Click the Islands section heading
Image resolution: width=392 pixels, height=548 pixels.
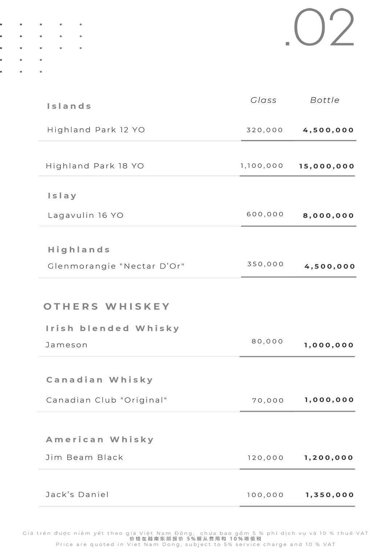(x=69, y=106)
